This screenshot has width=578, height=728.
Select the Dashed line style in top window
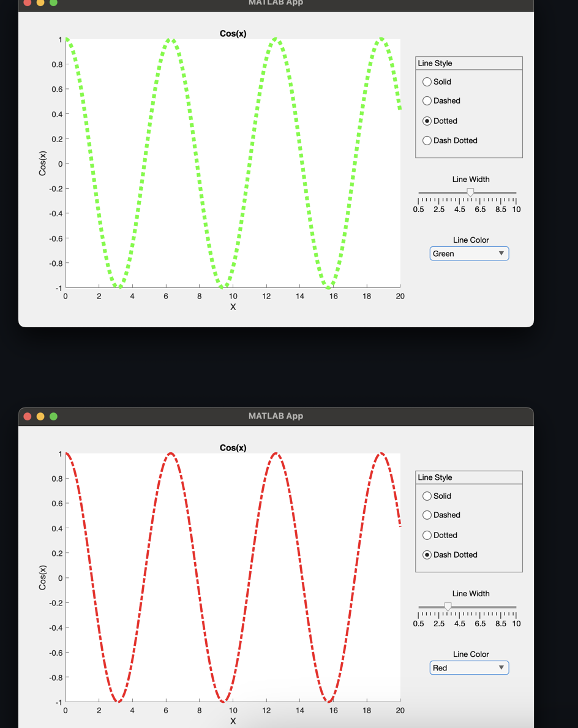(427, 100)
